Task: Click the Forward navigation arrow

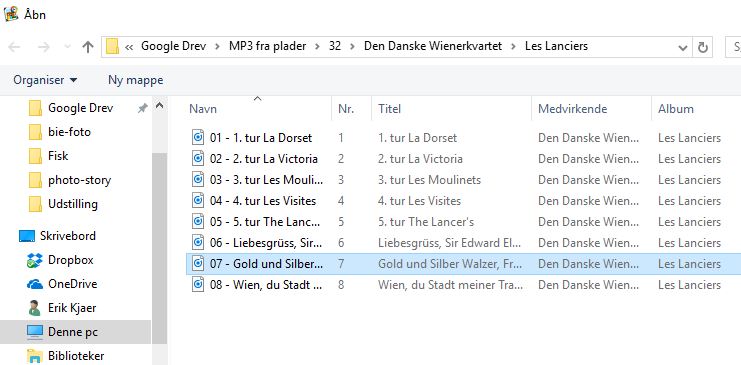Action: coord(44,47)
